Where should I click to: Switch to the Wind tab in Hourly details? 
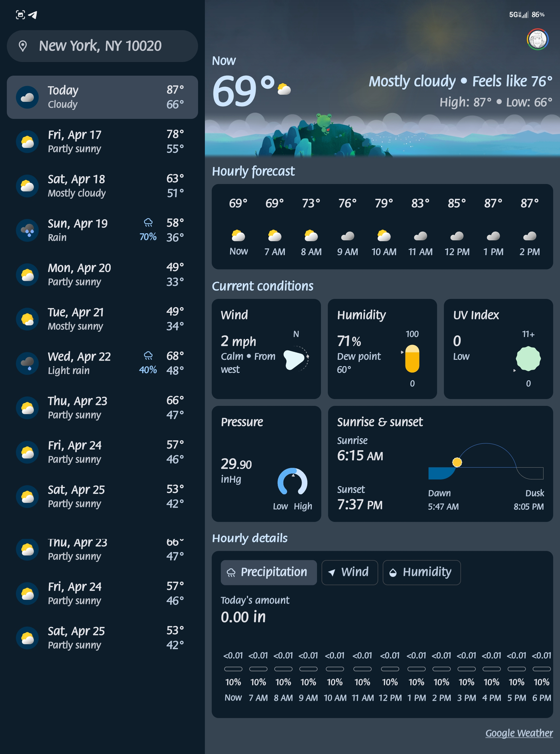tap(350, 573)
